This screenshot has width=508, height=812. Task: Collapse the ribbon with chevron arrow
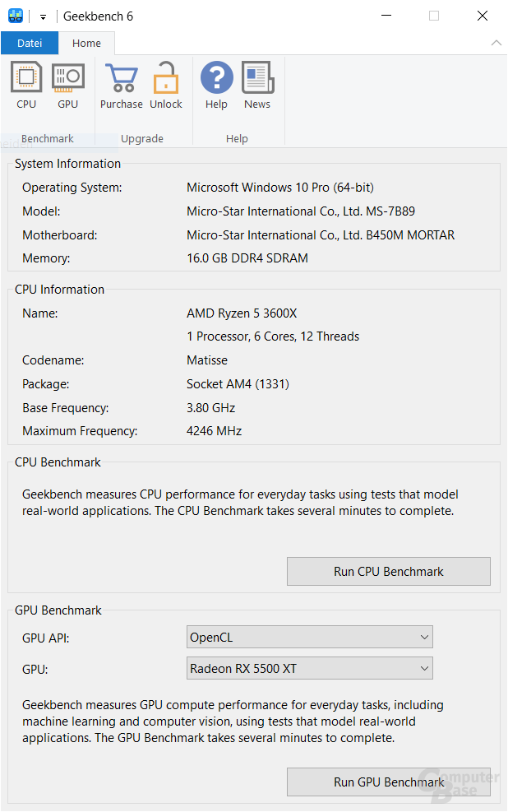coord(496,43)
